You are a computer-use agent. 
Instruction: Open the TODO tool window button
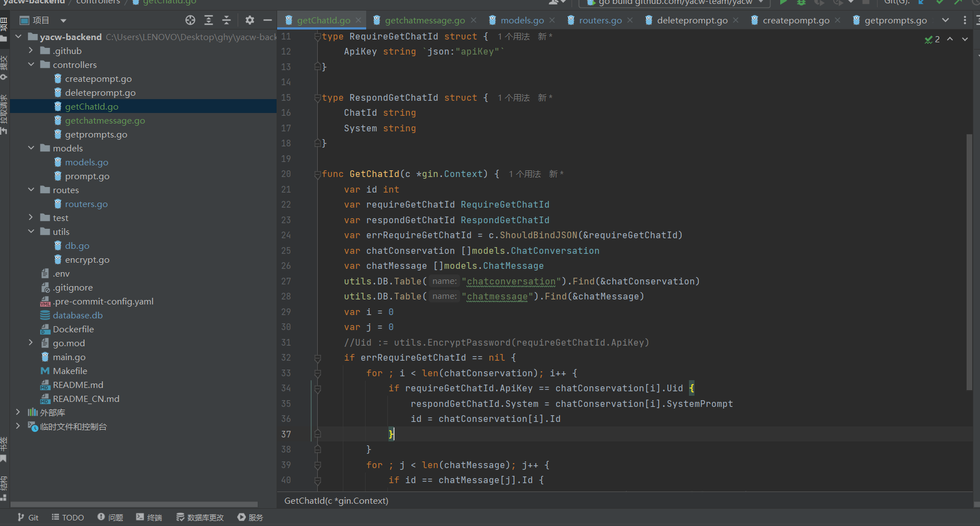67,517
